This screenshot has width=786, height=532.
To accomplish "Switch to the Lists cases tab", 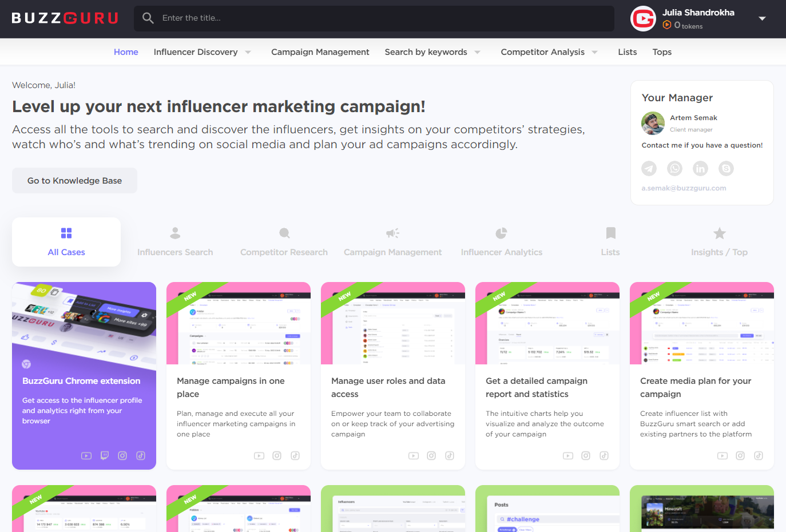I will click(610, 242).
